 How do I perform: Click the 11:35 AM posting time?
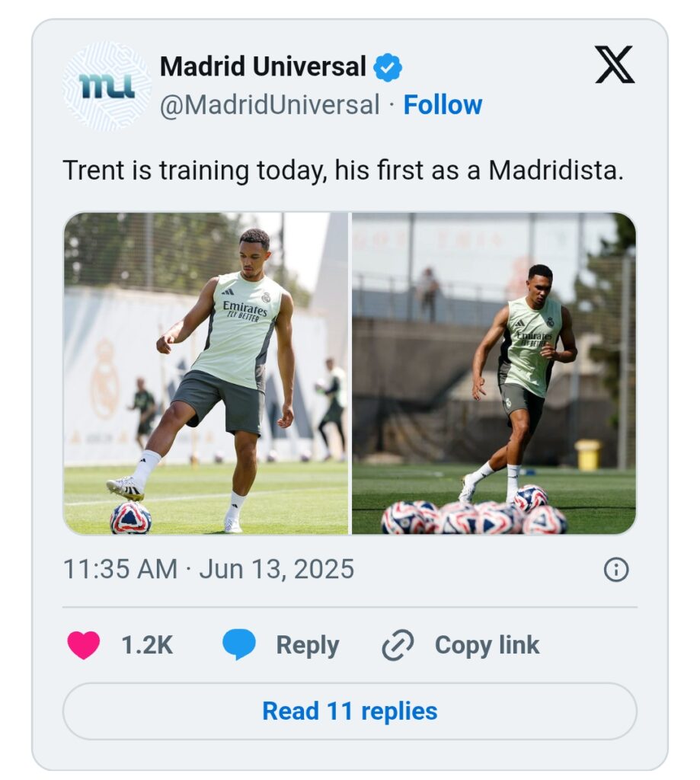click(x=120, y=569)
